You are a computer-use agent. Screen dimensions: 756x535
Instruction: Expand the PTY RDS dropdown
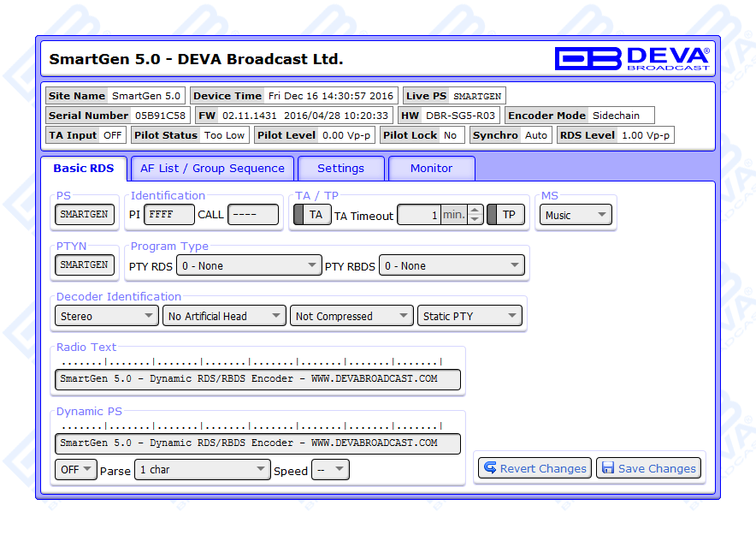[x=248, y=265]
